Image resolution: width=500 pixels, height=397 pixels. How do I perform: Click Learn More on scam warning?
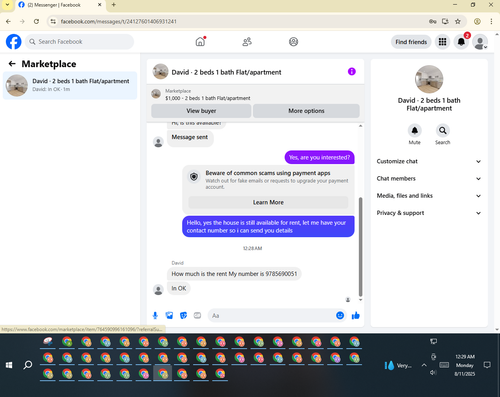tap(268, 202)
